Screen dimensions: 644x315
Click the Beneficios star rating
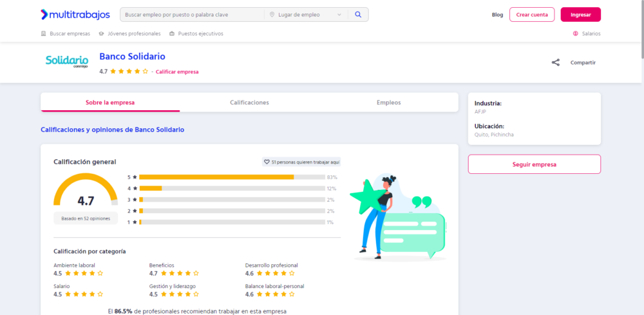point(180,273)
